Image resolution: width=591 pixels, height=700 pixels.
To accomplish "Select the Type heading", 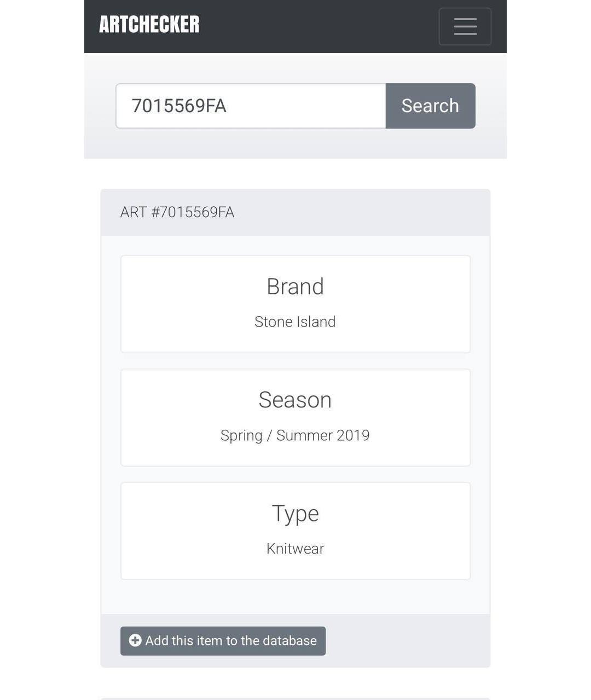I will (295, 514).
